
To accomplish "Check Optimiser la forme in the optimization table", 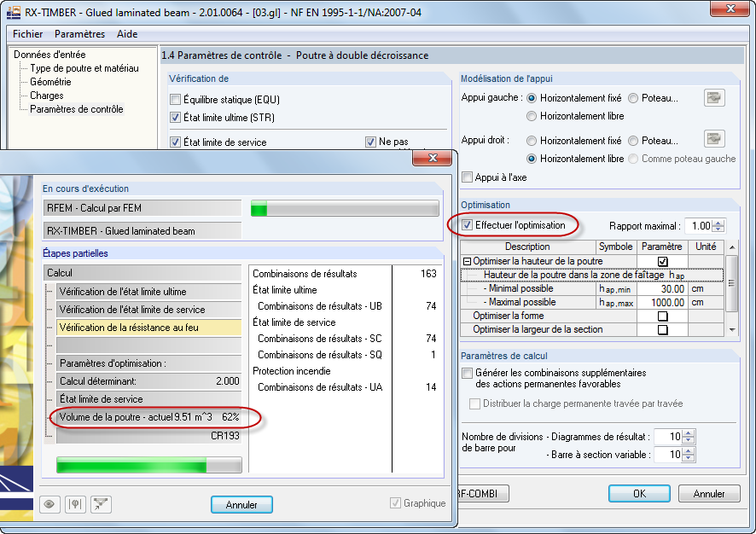I will pos(662,316).
